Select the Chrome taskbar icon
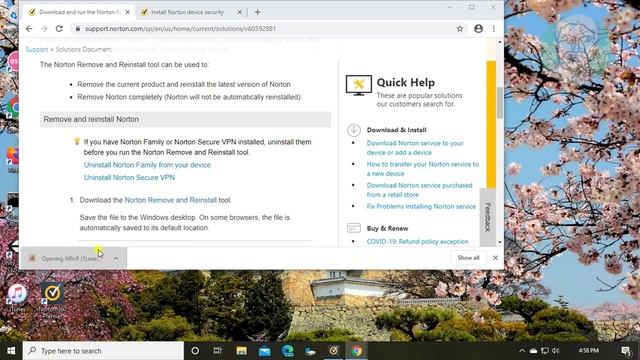The width and height of the screenshot is (640, 360). pos(356,351)
